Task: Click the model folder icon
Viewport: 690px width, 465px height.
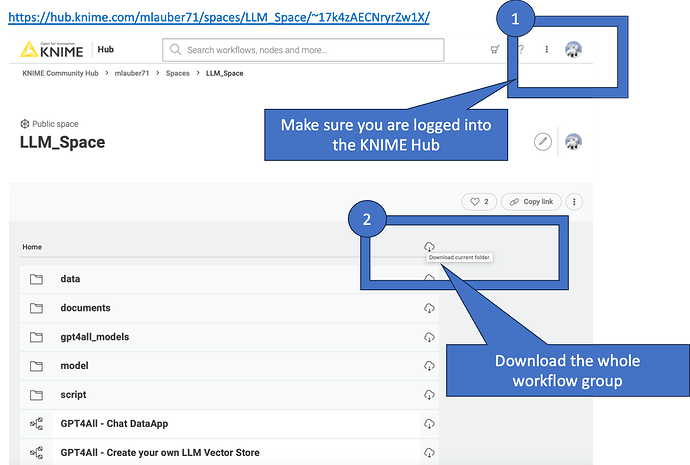Action: point(36,366)
